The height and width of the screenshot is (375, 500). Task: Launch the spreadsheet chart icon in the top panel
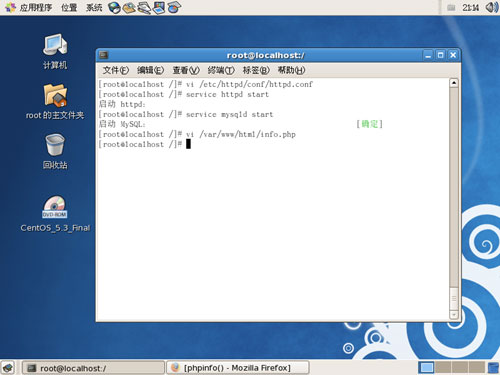[174, 8]
